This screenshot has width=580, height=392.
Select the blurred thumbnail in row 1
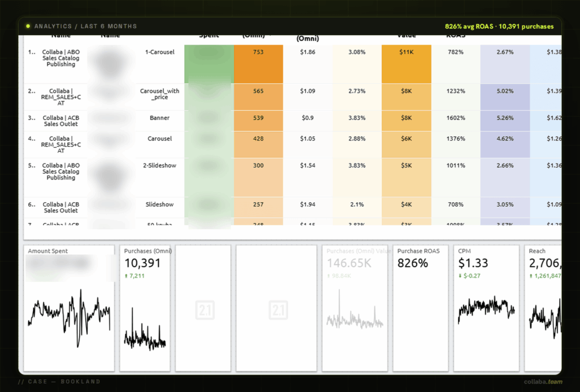tap(110, 63)
